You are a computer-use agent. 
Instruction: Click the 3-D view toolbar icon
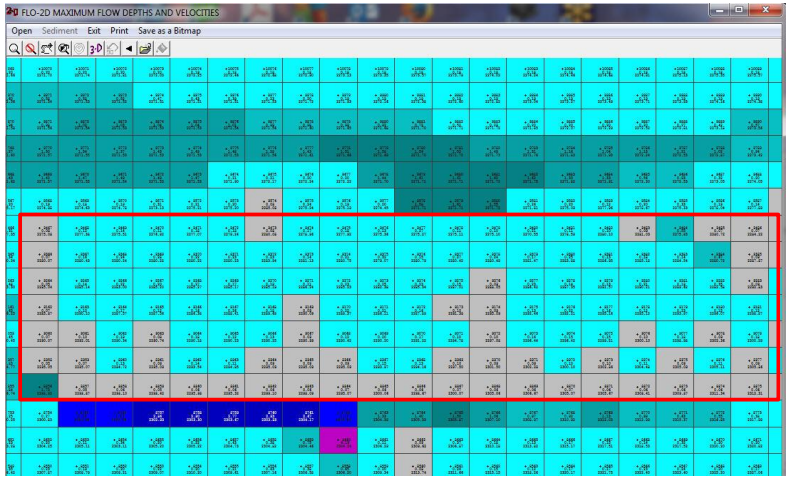[x=93, y=47]
